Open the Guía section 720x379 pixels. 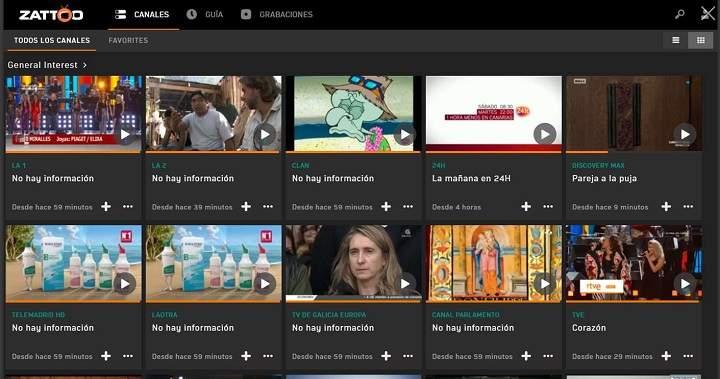(205, 14)
